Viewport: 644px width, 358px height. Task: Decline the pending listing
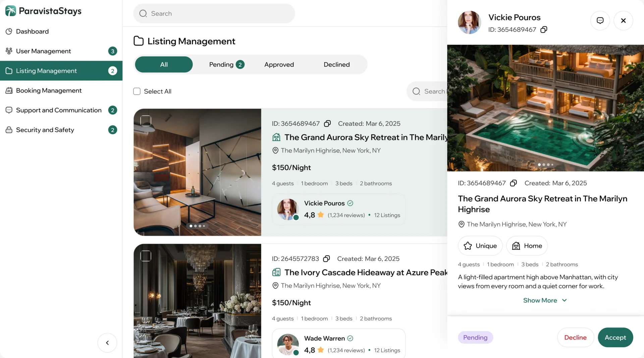tap(576, 338)
